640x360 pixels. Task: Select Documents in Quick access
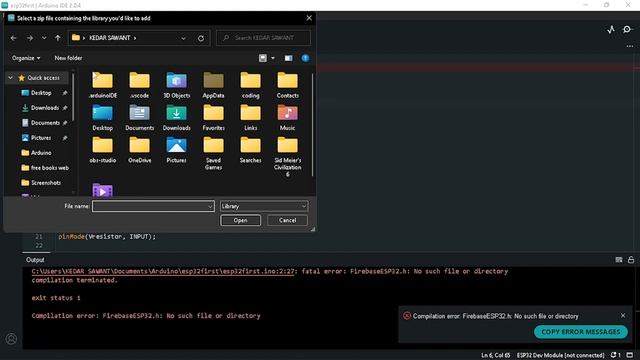[45, 123]
